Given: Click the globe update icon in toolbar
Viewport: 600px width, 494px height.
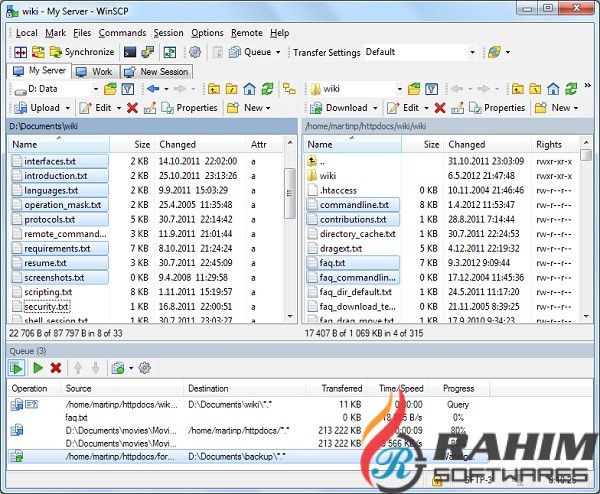Looking at the screenshot, I should pyautogui.click(x=494, y=52).
